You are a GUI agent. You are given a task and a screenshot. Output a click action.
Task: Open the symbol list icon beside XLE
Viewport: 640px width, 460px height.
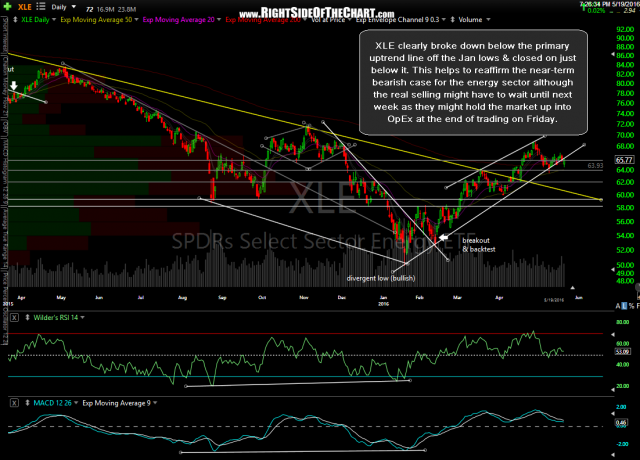41,6
